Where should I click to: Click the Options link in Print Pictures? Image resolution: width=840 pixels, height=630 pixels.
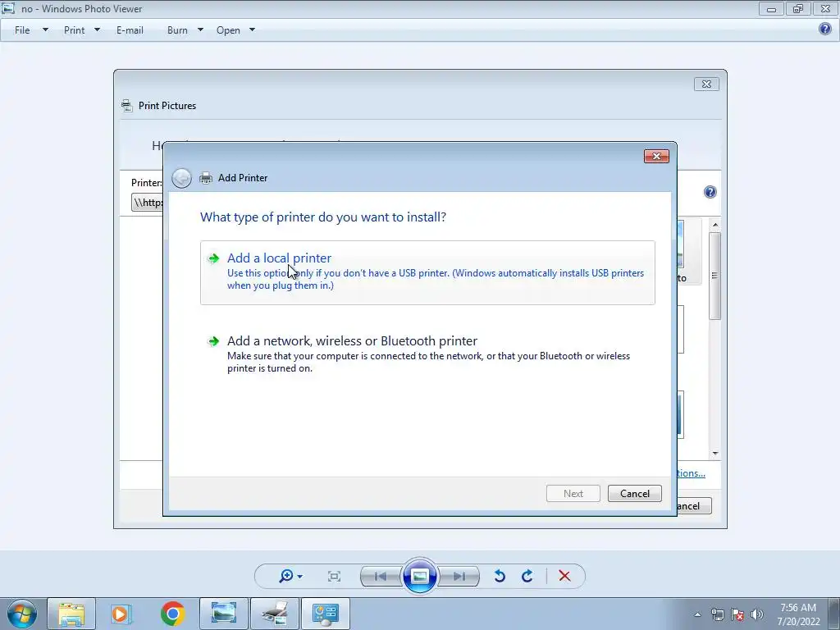[691, 473]
